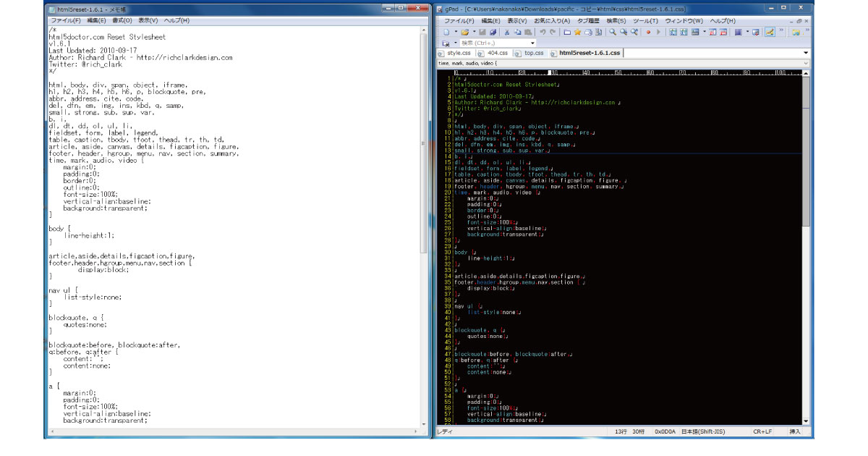Click the Undo arrow icon
The height and width of the screenshot is (456, 868).
(x=542, y=32)
